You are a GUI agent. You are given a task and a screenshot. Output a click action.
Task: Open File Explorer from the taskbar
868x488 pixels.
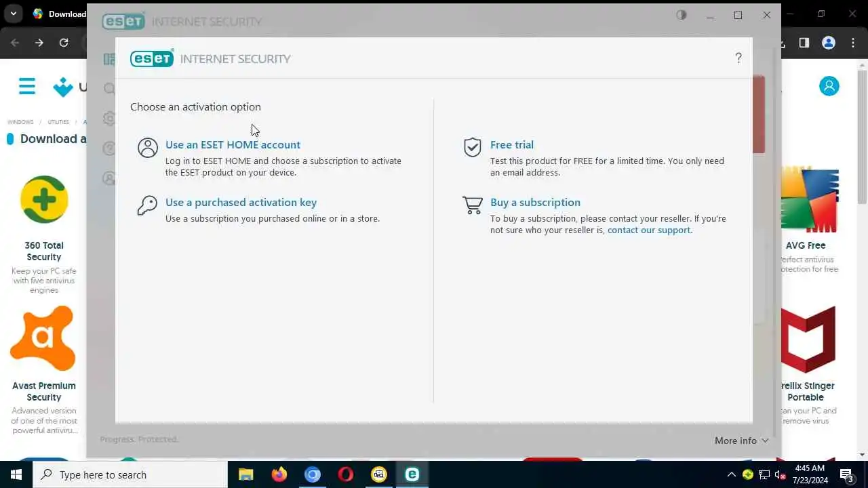tap(246, 474)
